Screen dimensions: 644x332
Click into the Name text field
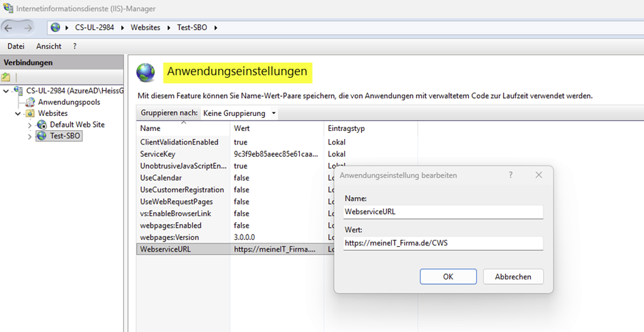(443, 212)
